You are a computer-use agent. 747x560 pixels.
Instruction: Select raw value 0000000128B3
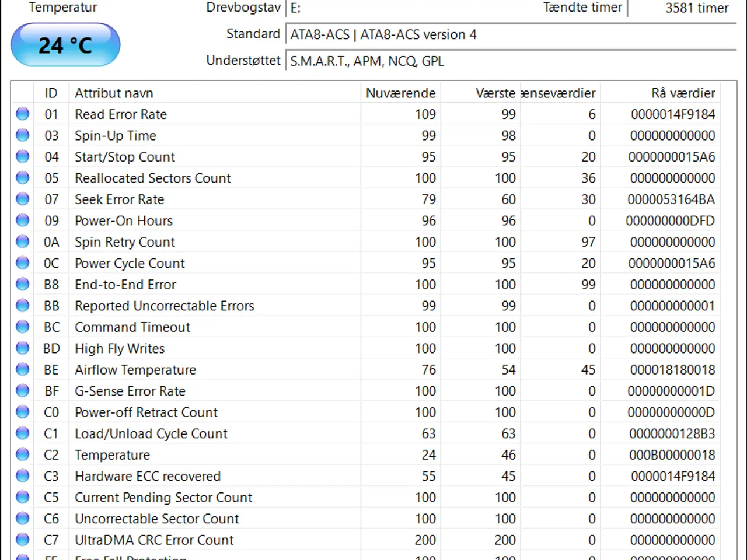672,433
